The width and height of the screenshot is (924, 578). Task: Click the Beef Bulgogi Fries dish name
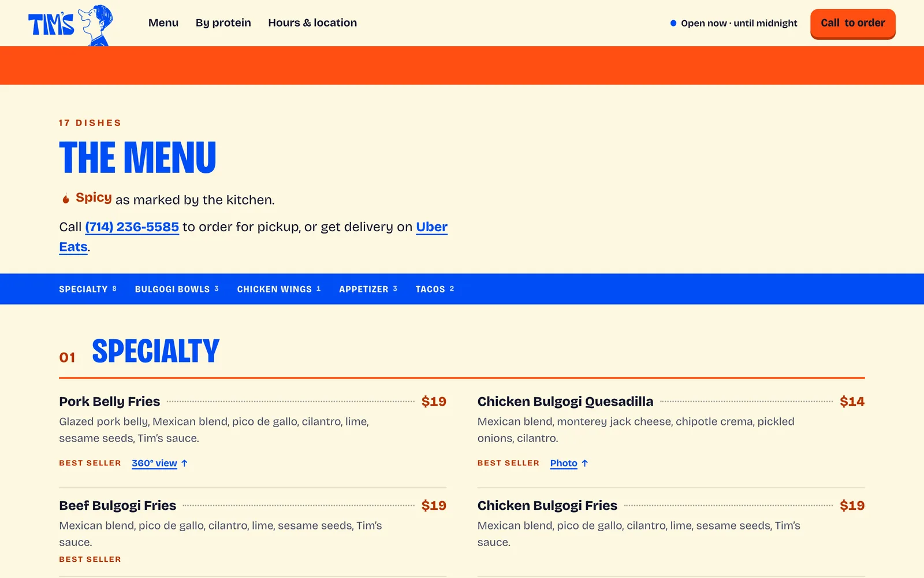pyautogui.click(x=118, y=505)
